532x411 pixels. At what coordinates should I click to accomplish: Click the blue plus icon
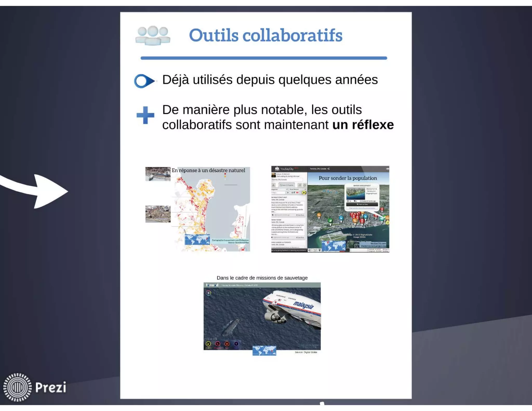145,115
